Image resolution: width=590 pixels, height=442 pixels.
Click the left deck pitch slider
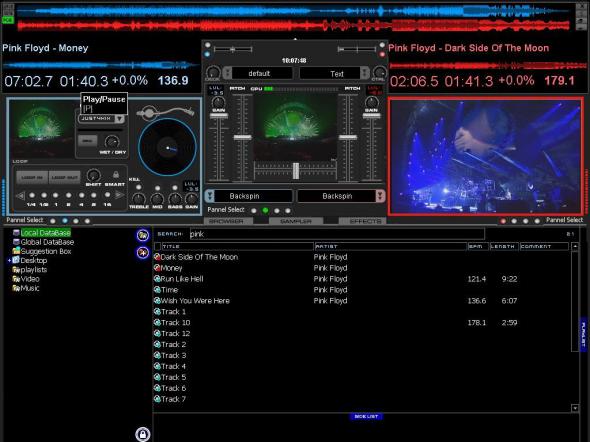click(242, 138)
